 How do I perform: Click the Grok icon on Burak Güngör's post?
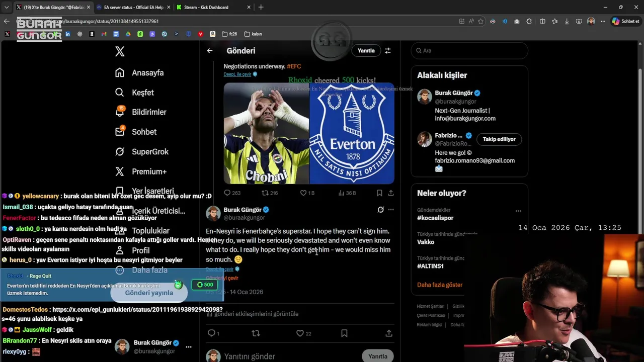coord(380,210)
